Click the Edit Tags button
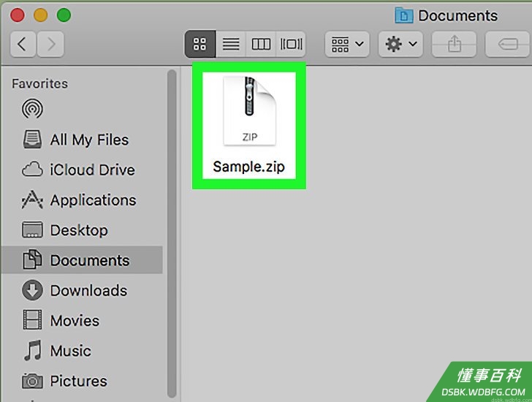The height and width of the screenshot is (402, 532). 508,44
